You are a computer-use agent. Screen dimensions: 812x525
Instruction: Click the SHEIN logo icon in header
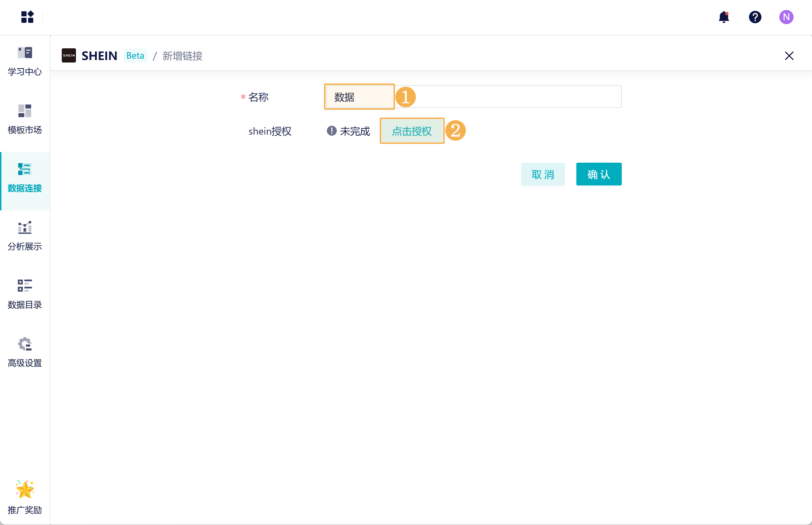69,55
